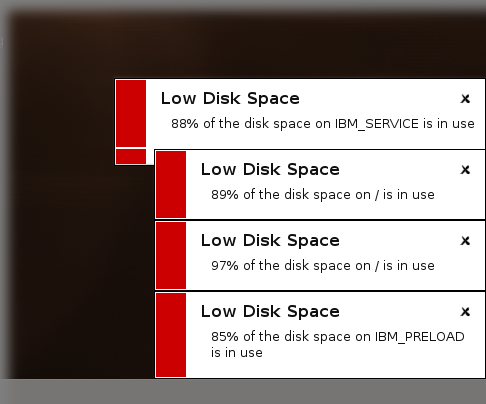Image resolution: width=486 pixels, height=404 pixels.
Task: Close the 97% disk space alert
Action: point(465,241)
